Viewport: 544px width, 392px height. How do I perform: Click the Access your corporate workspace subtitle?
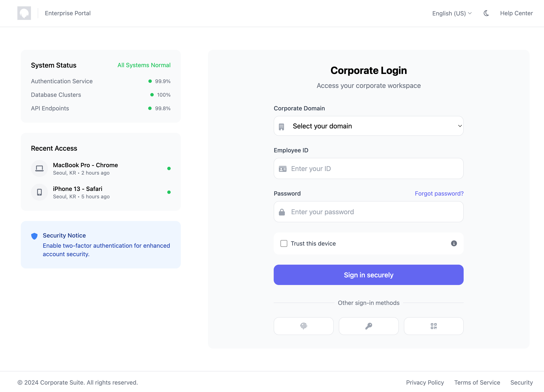[368, 86]
